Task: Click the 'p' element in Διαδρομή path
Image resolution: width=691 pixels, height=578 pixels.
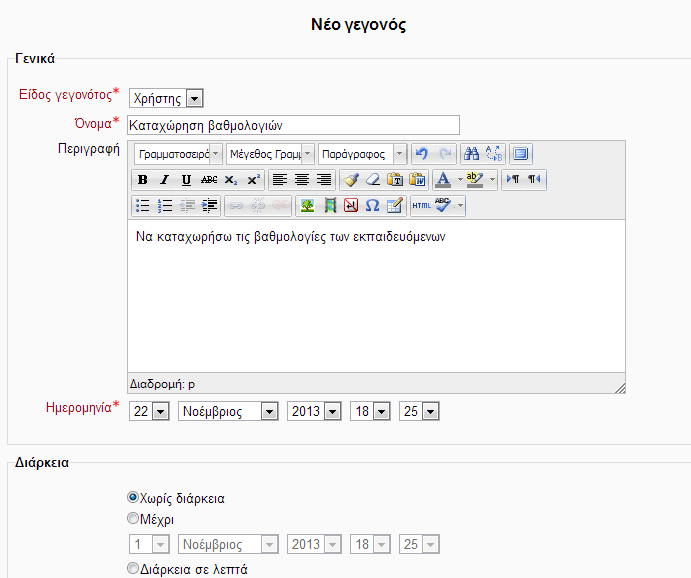Action: click(191, 385)
